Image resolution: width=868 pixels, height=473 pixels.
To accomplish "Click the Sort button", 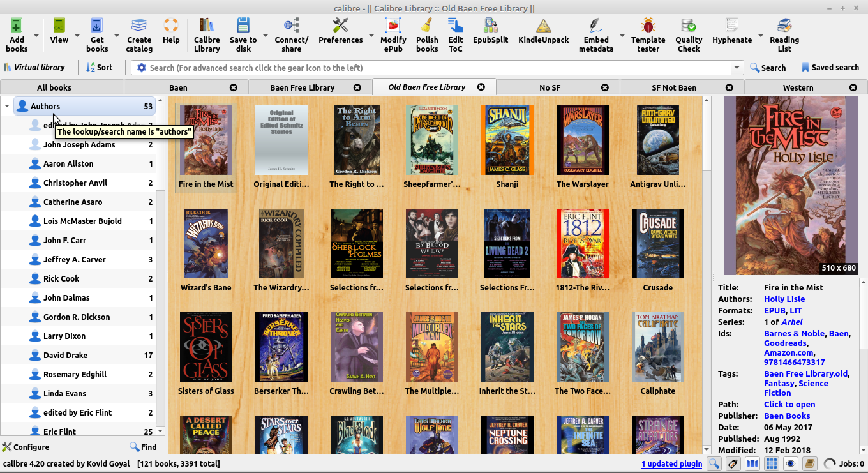I will [100, 67].
